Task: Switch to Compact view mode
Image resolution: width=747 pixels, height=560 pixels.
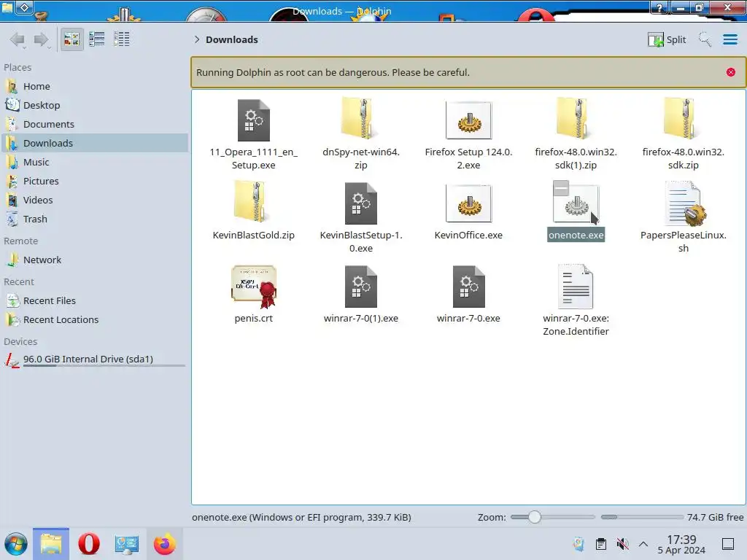Action: [97, 39]
